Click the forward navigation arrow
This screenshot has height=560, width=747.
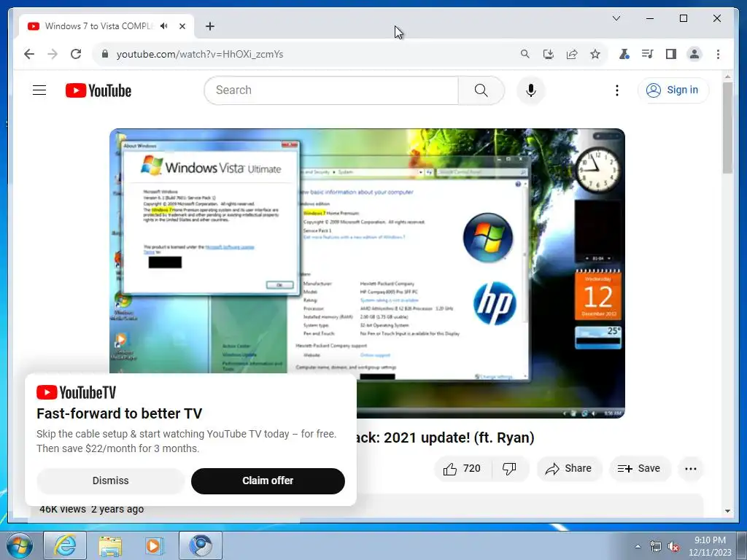53,54
